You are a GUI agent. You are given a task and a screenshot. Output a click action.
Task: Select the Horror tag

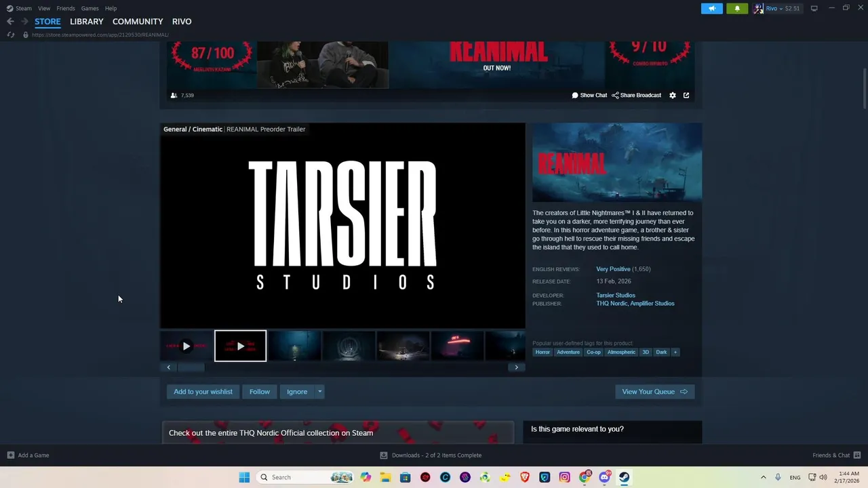point(542,352)
